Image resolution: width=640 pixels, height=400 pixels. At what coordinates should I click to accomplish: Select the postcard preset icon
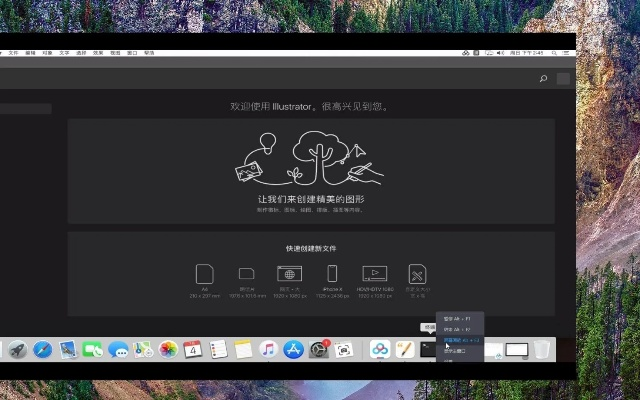pos(247,274)
